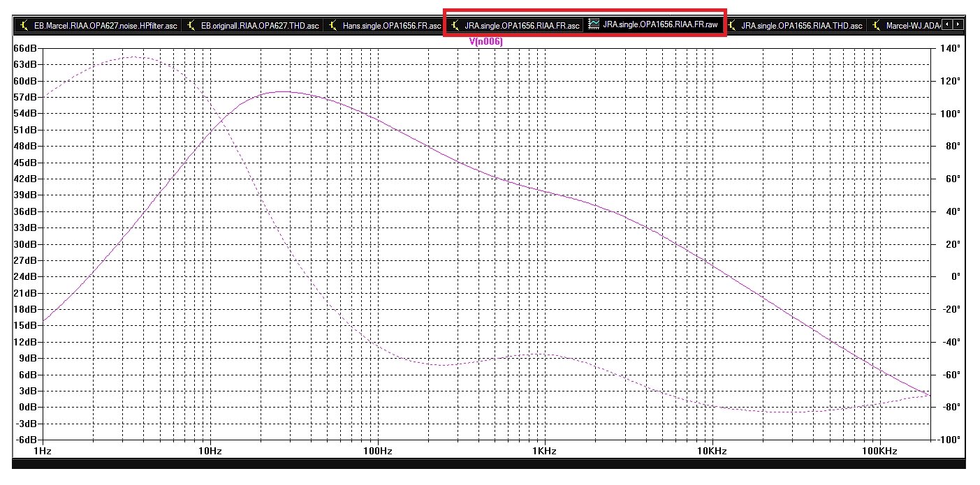The width and height of the screenshot is (980, 485).
Task: Click the 10KHz frequency axis label
Action: coord(712,451)
